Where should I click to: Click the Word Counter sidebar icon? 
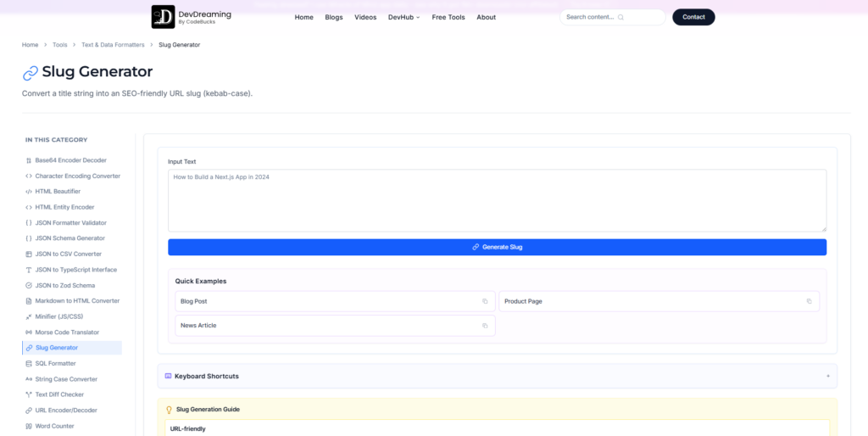tap(29, 426)
